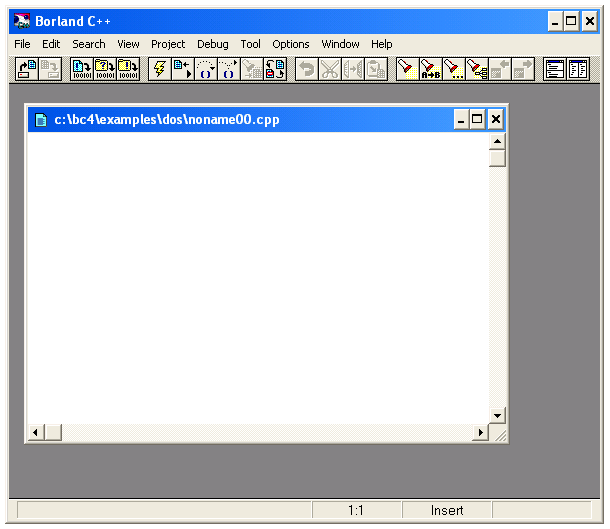Open the Debug menu

[213, 44]
